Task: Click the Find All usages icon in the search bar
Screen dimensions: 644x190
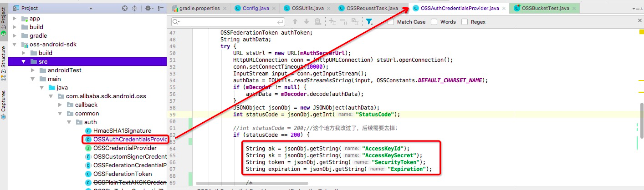Action: pyautogui.click(x=317, y=21)
